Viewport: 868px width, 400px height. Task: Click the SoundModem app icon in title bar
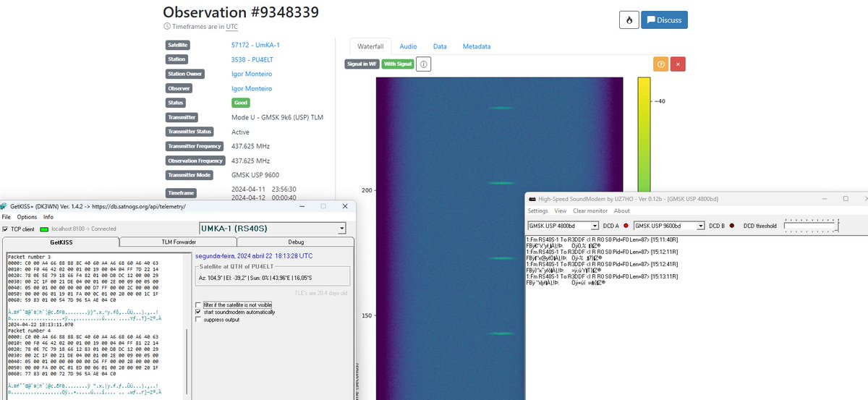click(532, 199)
